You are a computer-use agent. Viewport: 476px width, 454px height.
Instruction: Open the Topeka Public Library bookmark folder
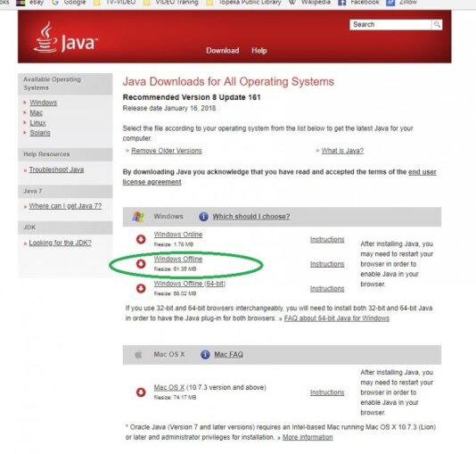(x=243, y=3)
